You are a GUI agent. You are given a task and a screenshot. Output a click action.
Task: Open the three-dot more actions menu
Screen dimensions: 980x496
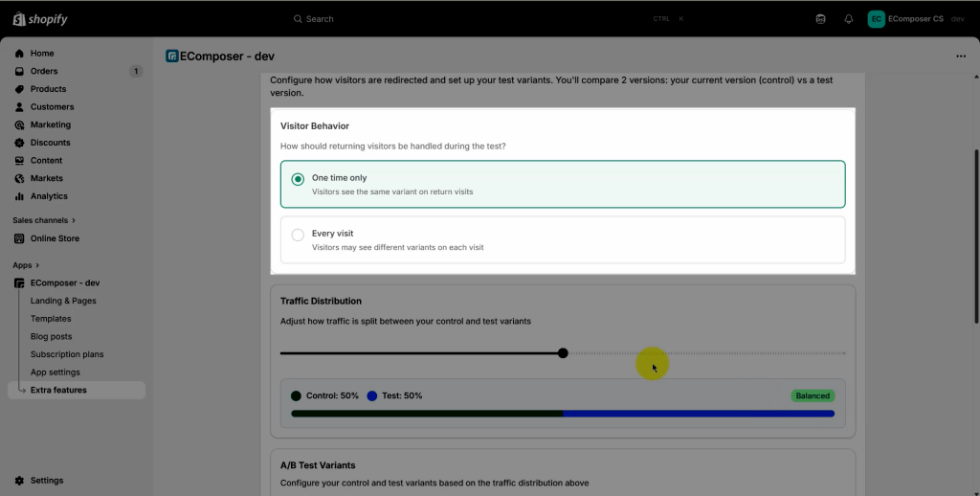click(961, 56)
